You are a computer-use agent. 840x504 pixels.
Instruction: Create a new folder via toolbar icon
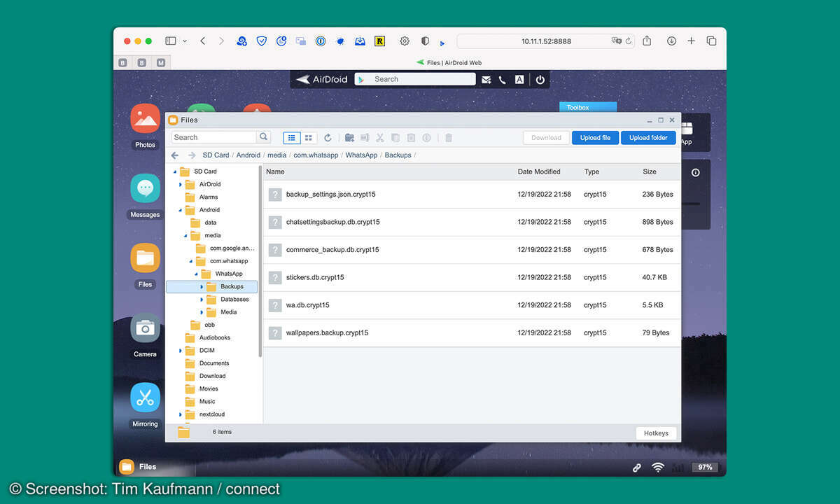coord(349,138)
